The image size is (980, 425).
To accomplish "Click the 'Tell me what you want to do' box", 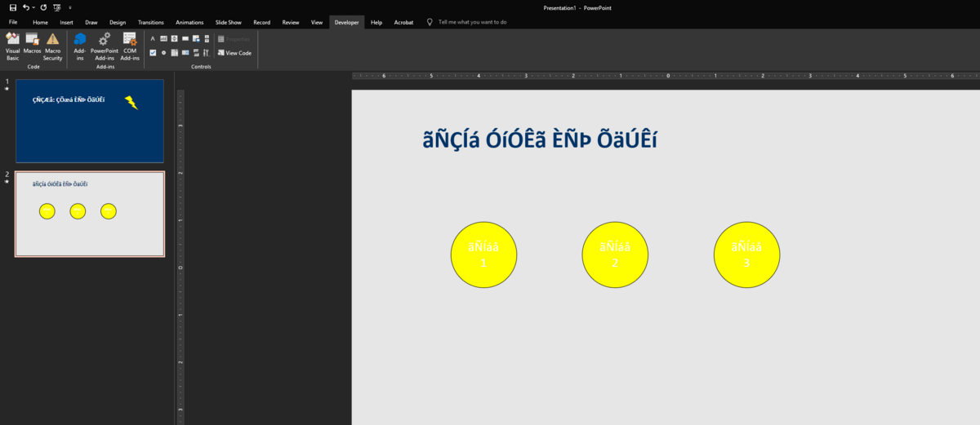I will pos(472,22).
